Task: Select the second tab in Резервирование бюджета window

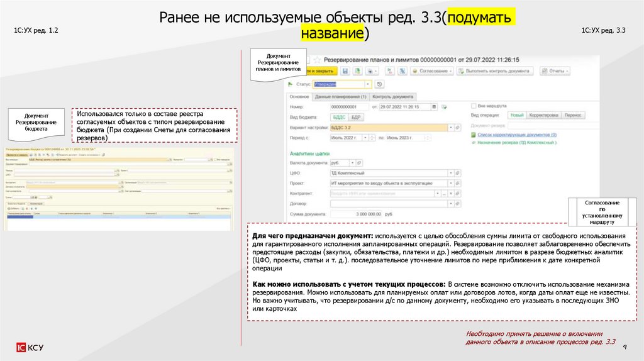Action: point(36,204)
